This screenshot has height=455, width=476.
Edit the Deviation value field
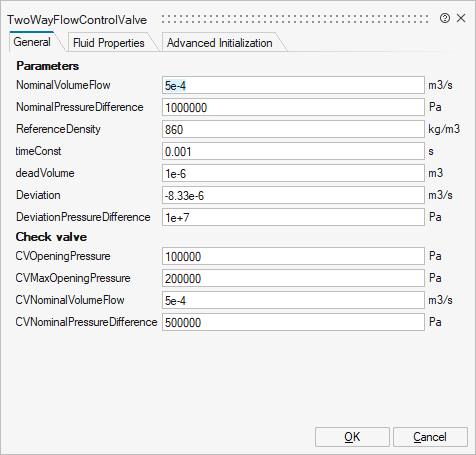[x=293, y=195]
